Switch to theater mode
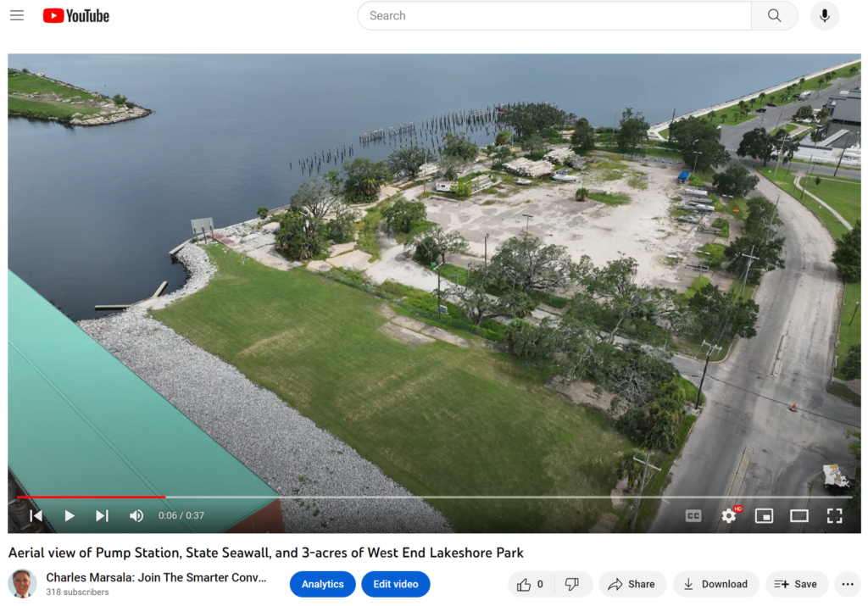This screenshot has height=606, width=868. tap(799, 516)
